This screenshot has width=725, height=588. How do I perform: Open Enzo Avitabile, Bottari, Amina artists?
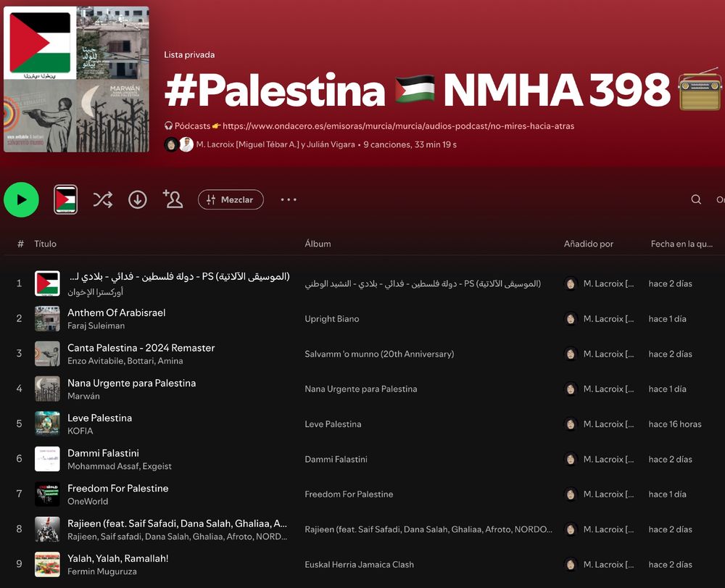pyautogui.click(x=125, y=361)
